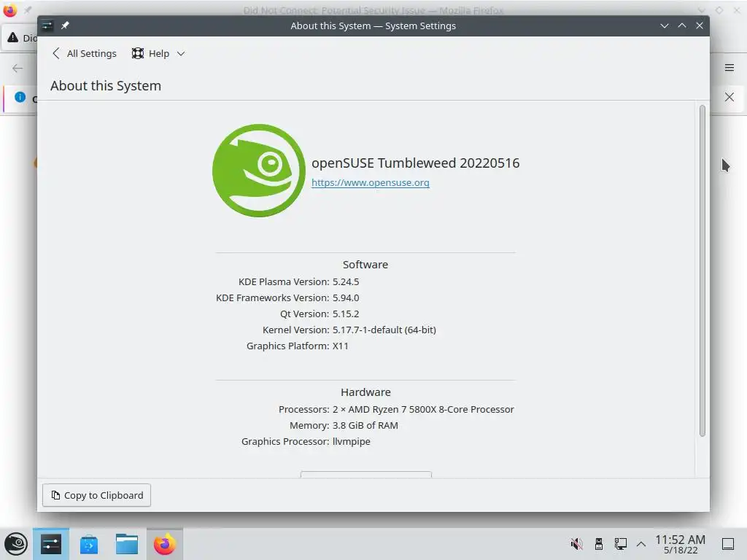
Task: Click Firefox back arrow button
Action: tap(18, 68)
